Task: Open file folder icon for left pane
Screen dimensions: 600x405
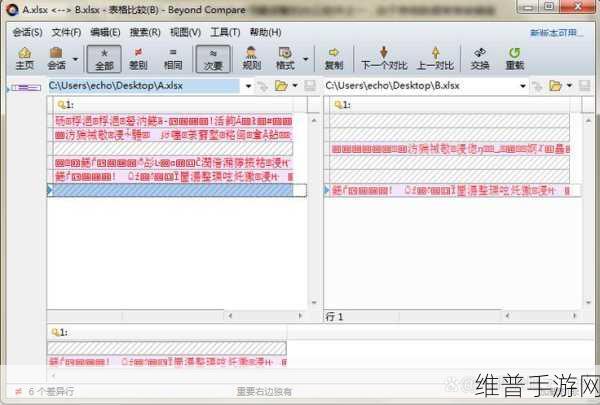Action: [281, 86]
